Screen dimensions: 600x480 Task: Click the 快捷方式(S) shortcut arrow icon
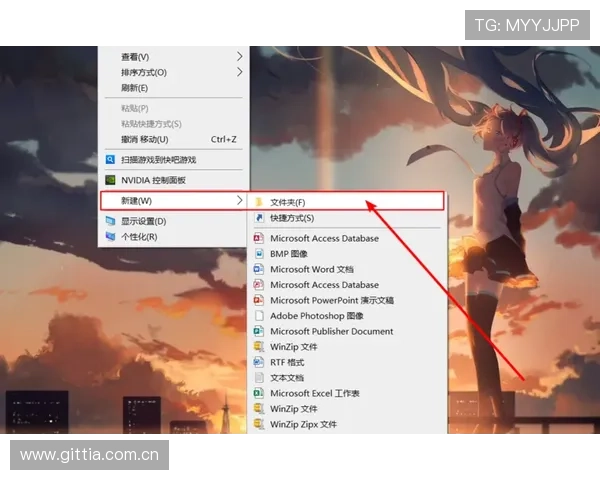tap(259, 218)
